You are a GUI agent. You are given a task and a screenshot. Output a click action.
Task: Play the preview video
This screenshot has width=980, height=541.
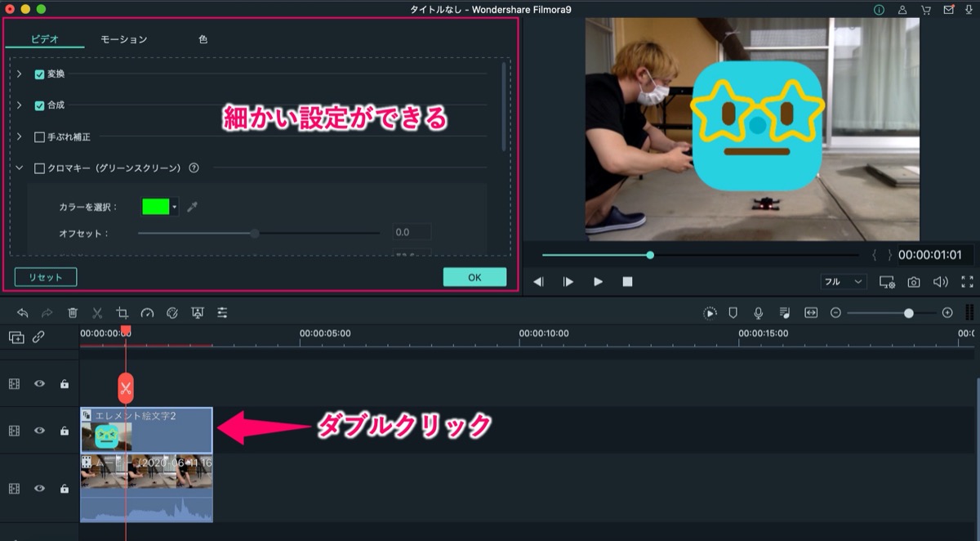click(x=598, y=282)
